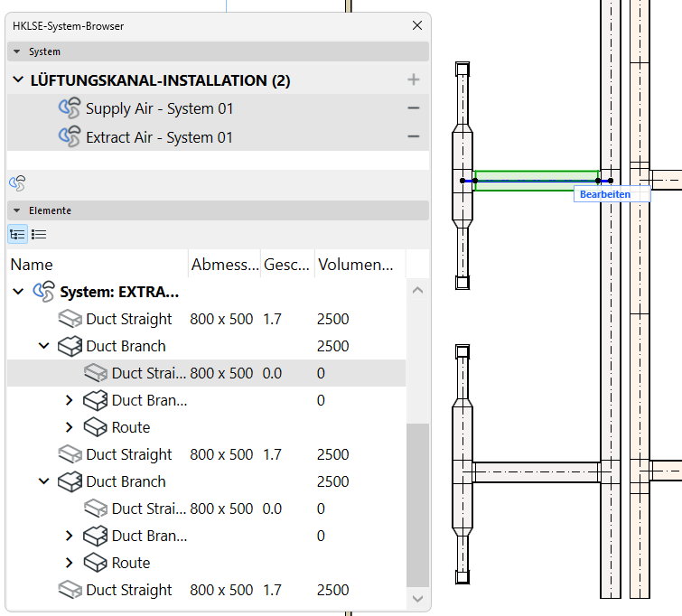Click the System: EXTRA... root node icon
Viewport: 682px width, 616px height.
(43, 292)
